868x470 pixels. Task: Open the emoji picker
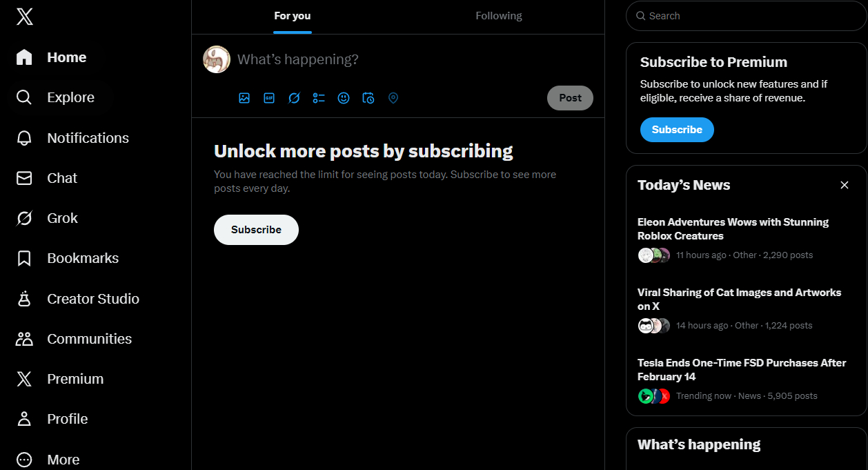pyautogui.click(x=344, y=98)
